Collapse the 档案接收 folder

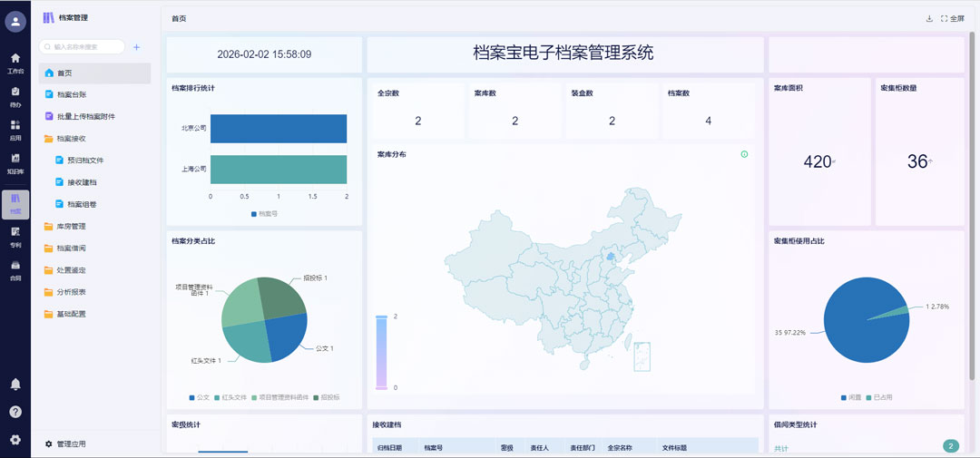coord(71,139)
